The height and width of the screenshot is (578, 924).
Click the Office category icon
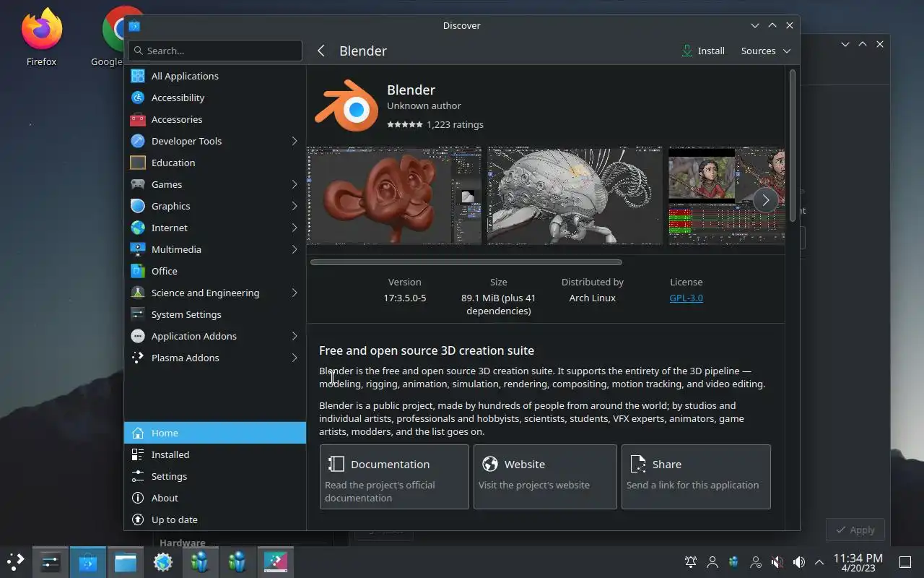coord(138,271)
